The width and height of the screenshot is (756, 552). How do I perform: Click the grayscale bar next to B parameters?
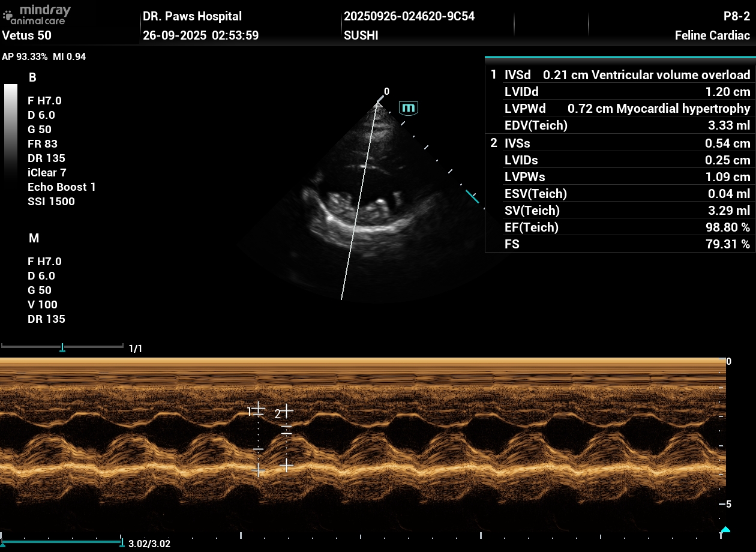[11, 132]
